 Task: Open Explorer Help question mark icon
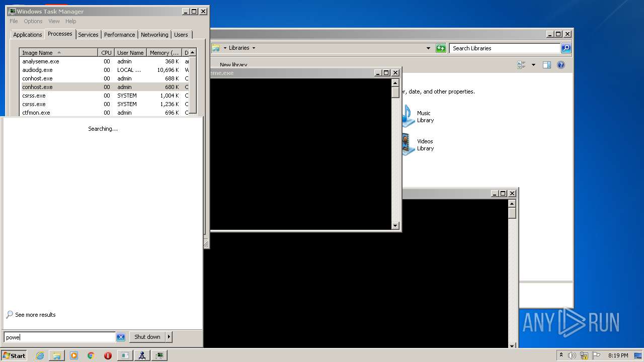[x=561, y=65]
